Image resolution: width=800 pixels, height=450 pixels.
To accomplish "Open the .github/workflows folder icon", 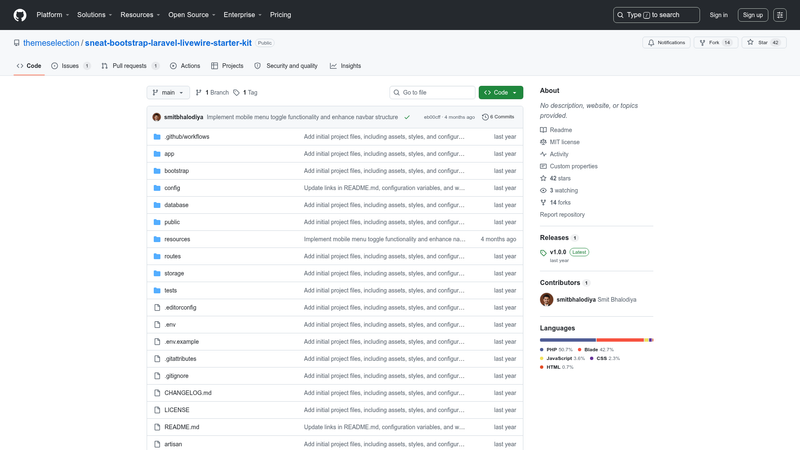I will pos(157,137).
